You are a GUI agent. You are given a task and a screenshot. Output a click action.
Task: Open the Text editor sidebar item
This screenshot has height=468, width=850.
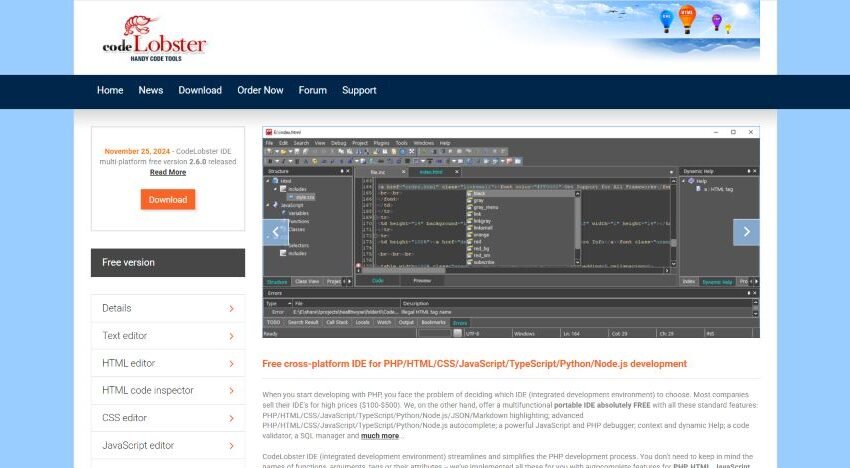click(x=168, y=336)
